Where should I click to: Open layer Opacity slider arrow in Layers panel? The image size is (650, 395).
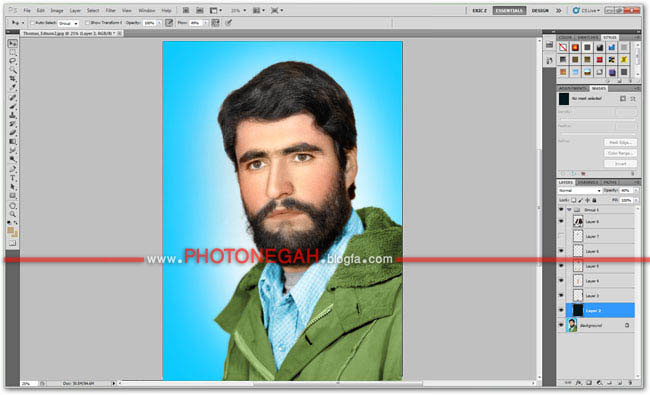(636, 191)
